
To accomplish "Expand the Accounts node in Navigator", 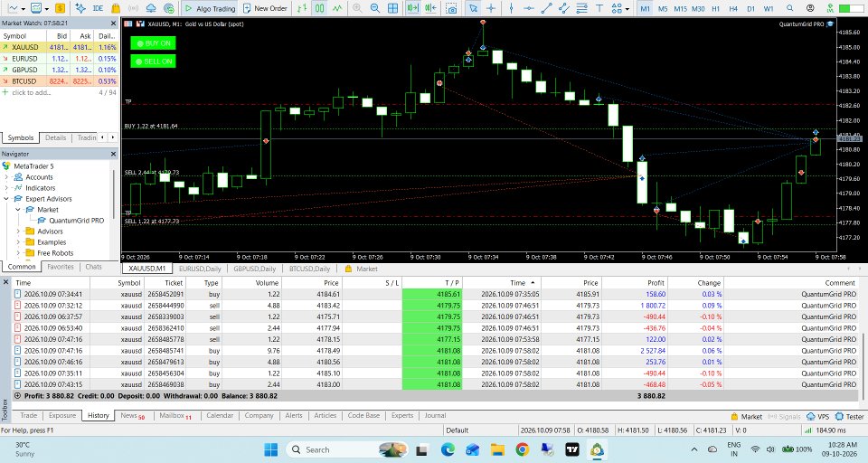I will coord(6,177).
